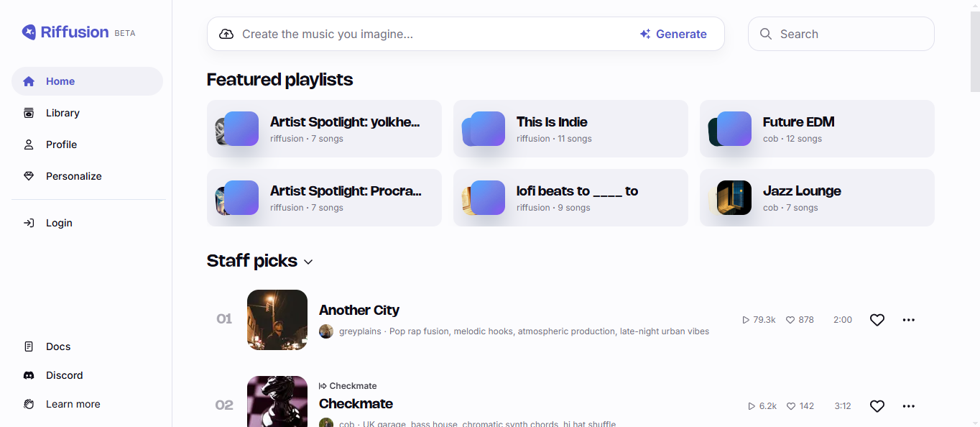The width and height of the screenshot is (980, 427).
Task: Click the Docs document icon
Action: [x=29, y=346]
